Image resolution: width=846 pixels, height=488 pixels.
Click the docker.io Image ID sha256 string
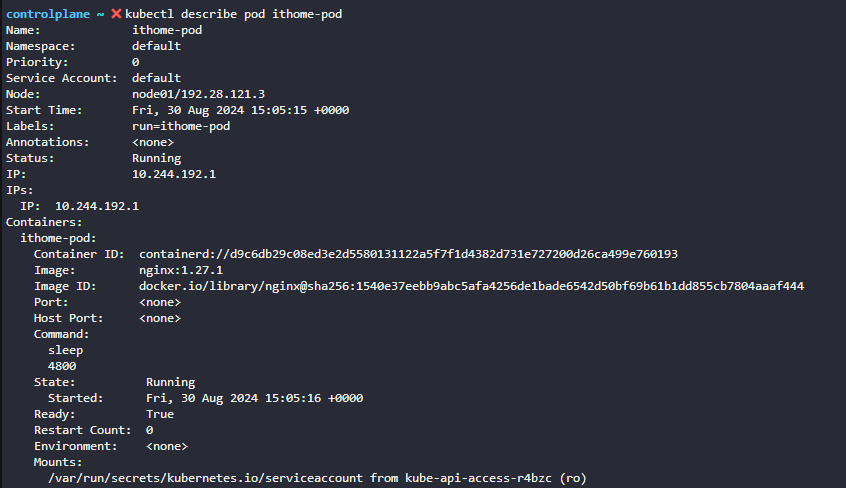pyautogui.click(x=472, y=286)
